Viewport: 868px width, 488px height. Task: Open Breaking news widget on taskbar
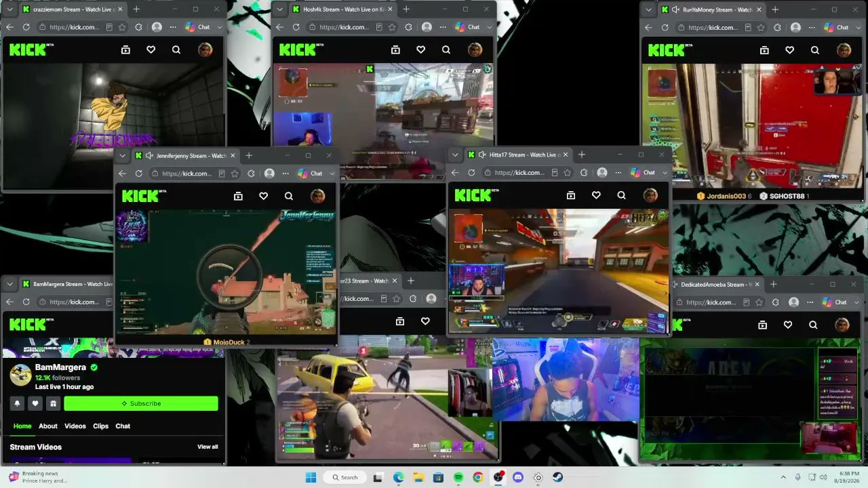[38, 477]
